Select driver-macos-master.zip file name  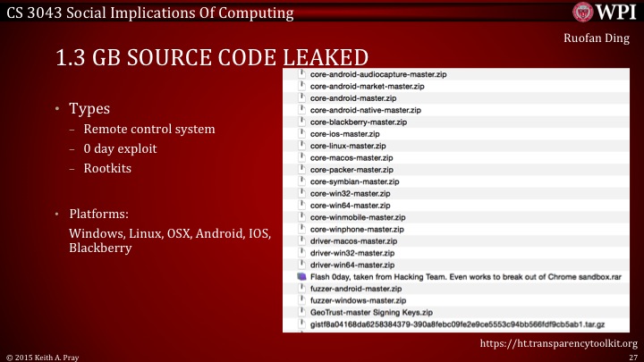tap(353, 241)
